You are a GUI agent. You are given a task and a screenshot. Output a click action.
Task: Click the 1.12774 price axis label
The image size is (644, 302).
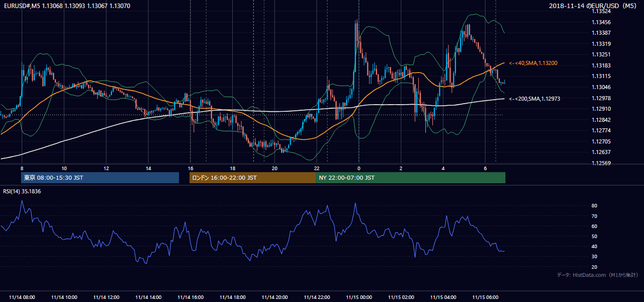coord(602,130)
